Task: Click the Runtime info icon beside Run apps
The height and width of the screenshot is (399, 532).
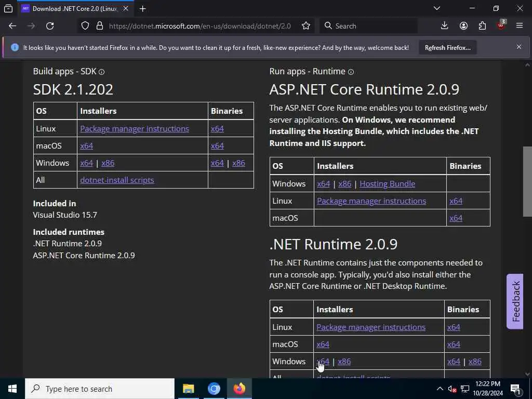Action: pyautogui.click(x=351, y=72)
